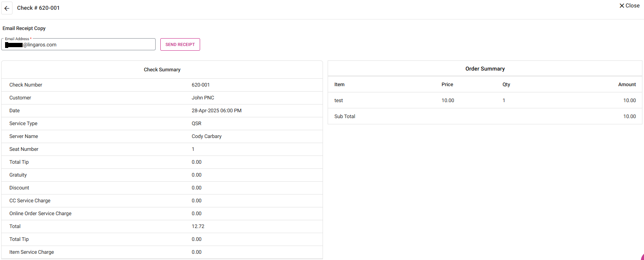Viewport: 644px width, 260px height.
Task: Click the Email Receipt Copy heading
Action: click(x=24, y=28)
